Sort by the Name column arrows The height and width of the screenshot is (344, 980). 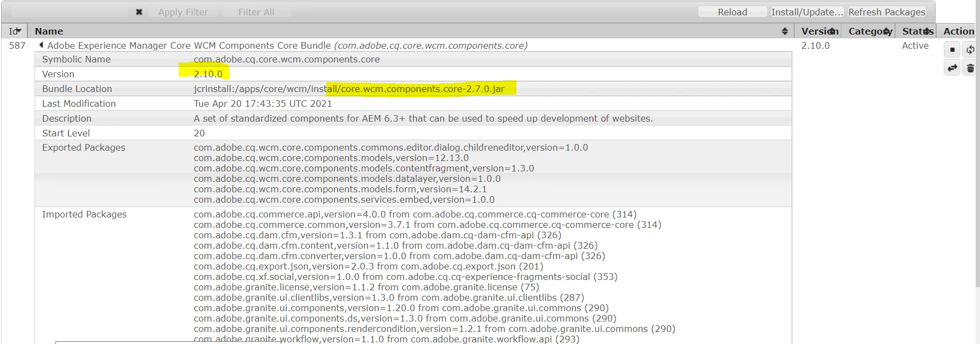click(x=784, y=31)
